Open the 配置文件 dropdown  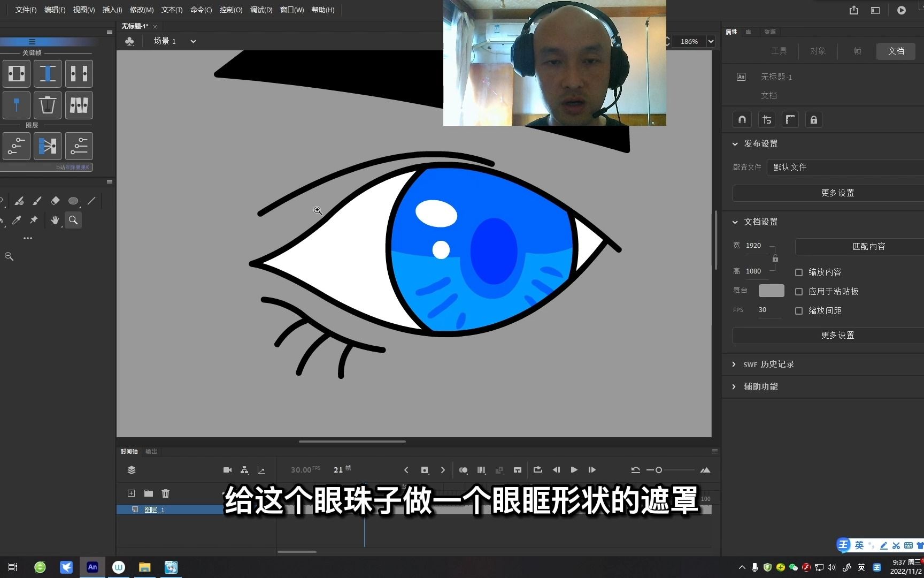[845, 168]
